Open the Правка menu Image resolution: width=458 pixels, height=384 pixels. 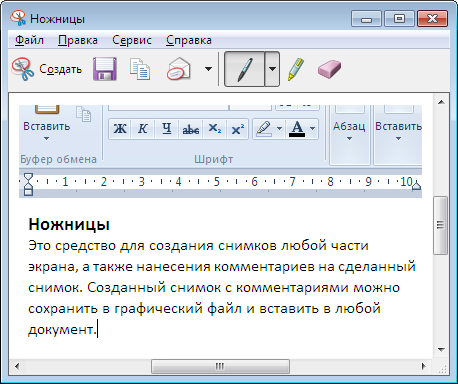[x=78, y=40]
